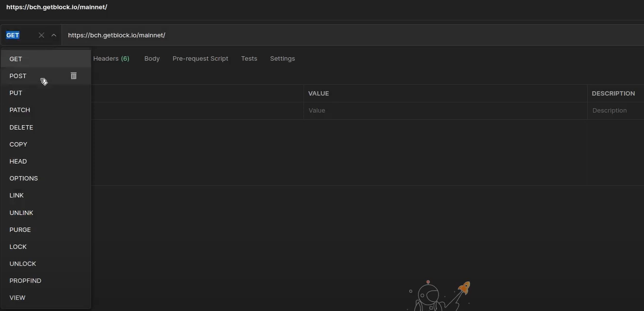Viewport: 644px width, 311px height.
Task: Select PROPFIND method entry
Action: click(x=46, y=280)
